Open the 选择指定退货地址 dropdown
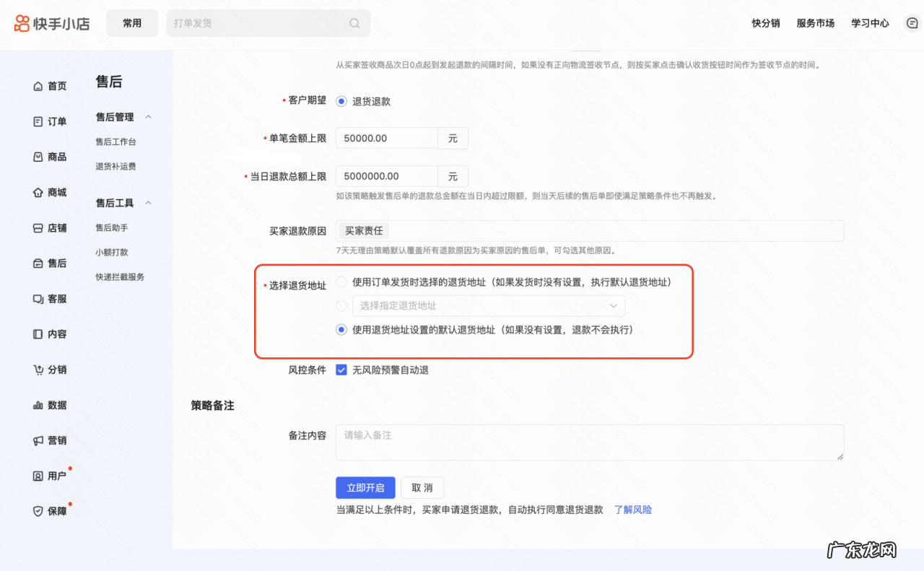This screenshot has height=571, width=924. pos(488,306)
